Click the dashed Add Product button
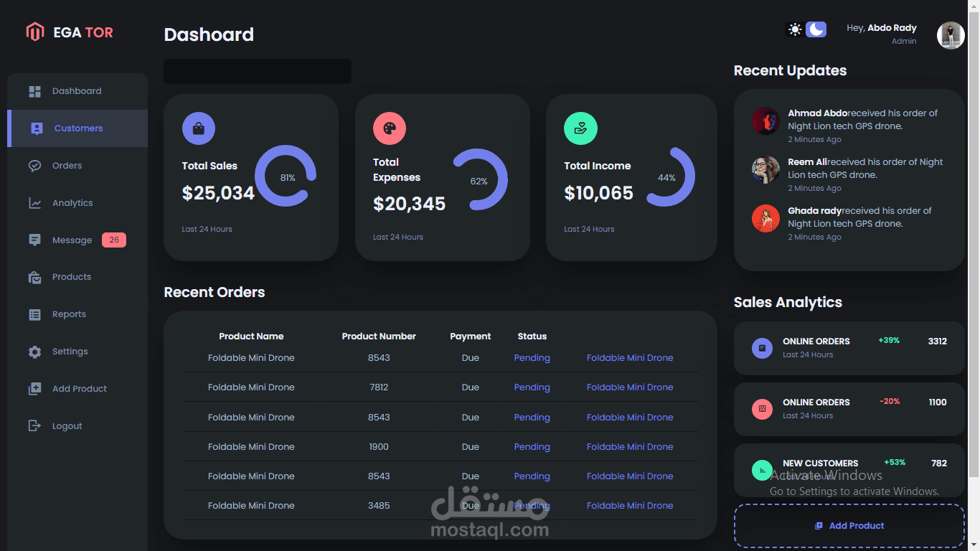This screenshot has width=980, height=551. pos(849,526)
